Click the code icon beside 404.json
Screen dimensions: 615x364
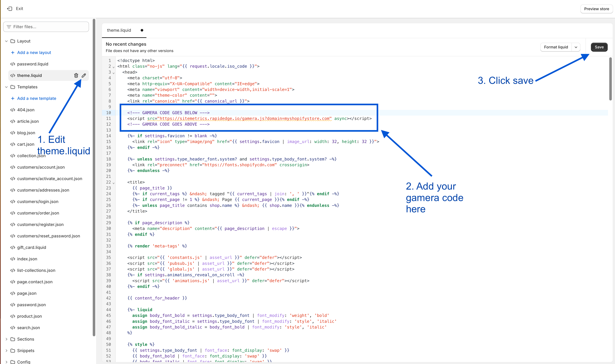pyautogui.click(x=13, y=110)
